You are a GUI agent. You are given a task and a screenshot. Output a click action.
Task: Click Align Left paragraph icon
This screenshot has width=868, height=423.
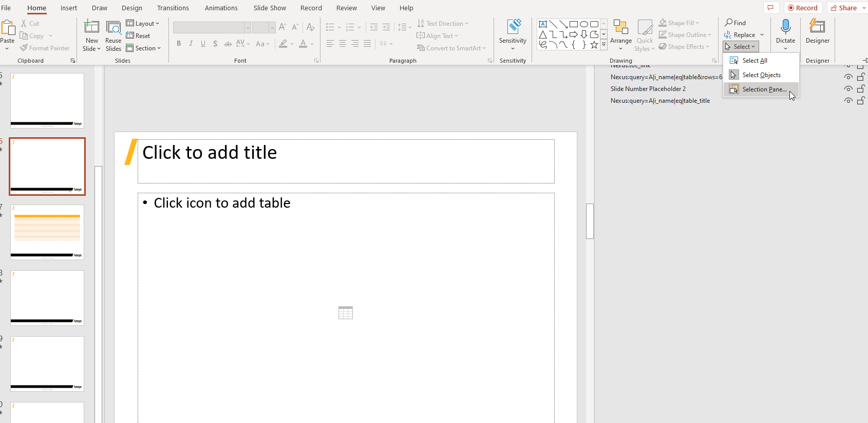330,44
